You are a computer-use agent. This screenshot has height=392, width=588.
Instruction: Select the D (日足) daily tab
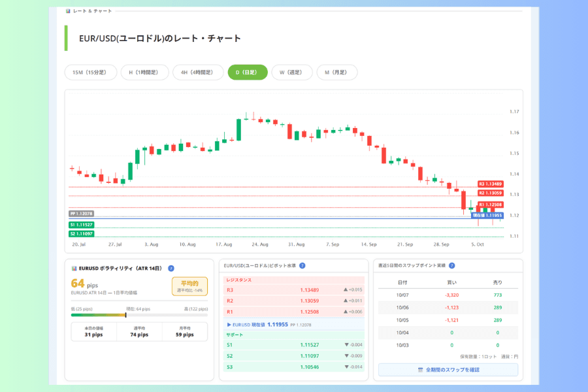tap(248, 73)
